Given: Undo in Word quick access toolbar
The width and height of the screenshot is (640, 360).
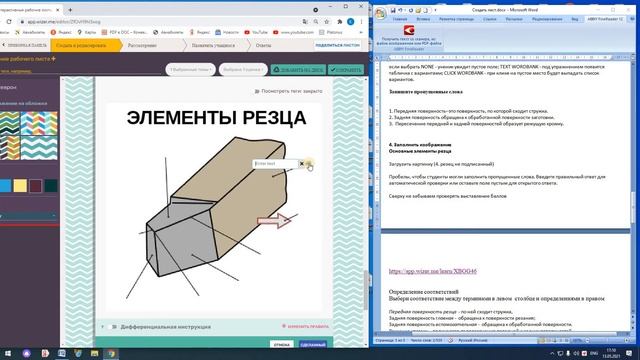Looking at the screenshot, I should (x=400, y=10).
